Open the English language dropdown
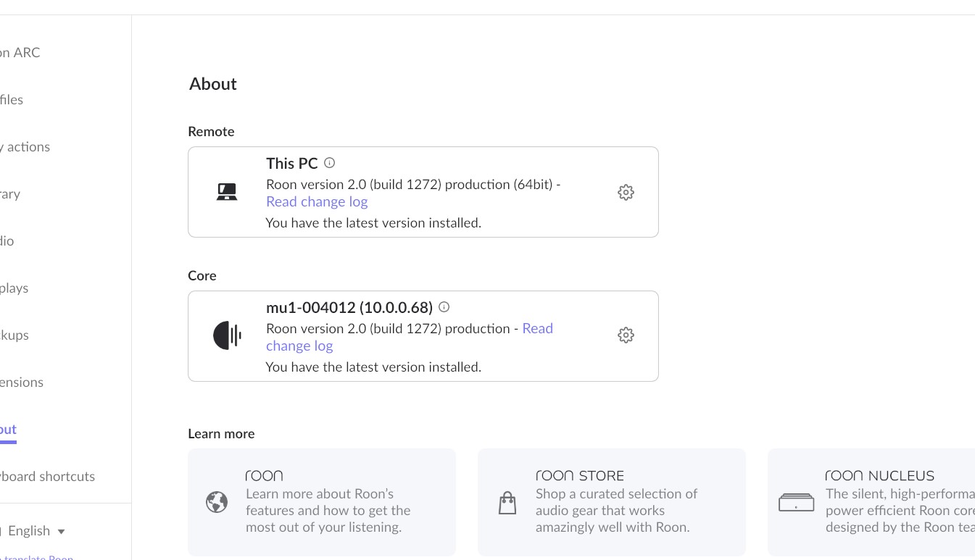975x560 pixels. point(36,531)
